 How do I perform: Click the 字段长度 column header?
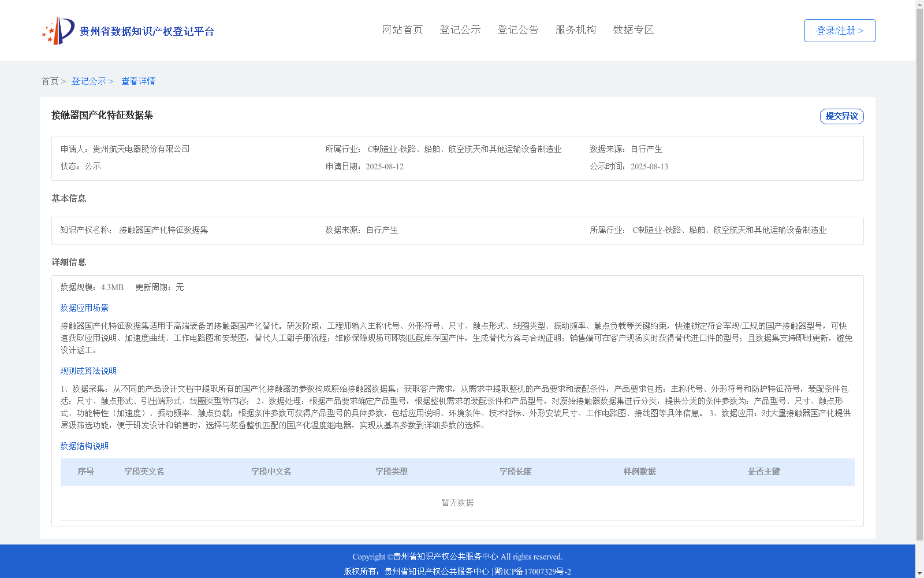tap(516, 472)
